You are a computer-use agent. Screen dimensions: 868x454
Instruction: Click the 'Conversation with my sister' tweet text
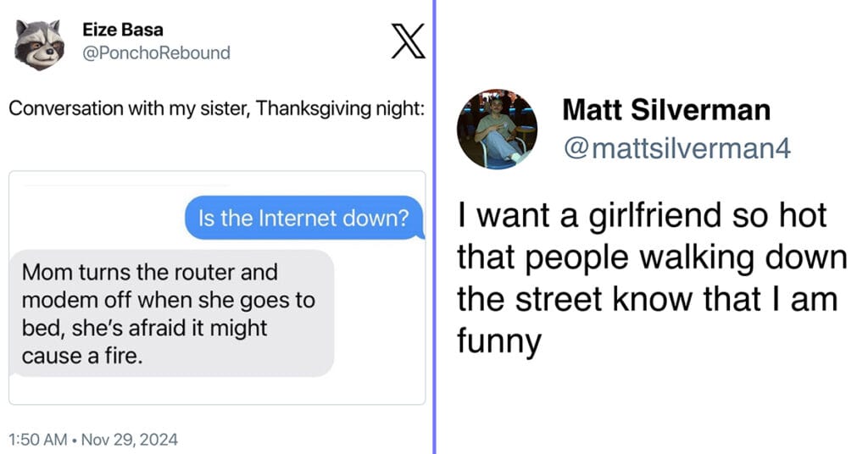[x=216, y=108]
